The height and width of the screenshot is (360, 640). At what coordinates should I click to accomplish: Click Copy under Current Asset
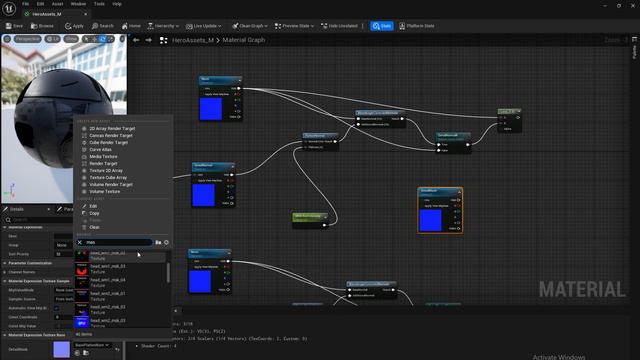(94, 213)
